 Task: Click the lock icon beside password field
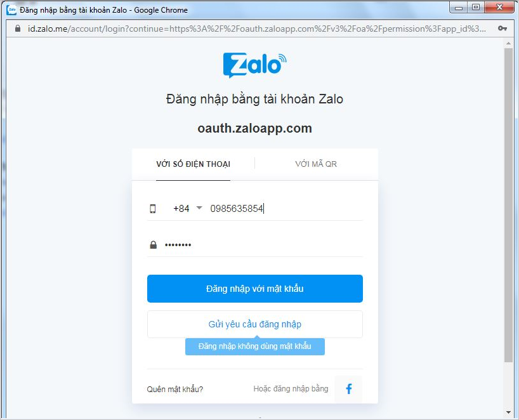(x=153, y=245)
